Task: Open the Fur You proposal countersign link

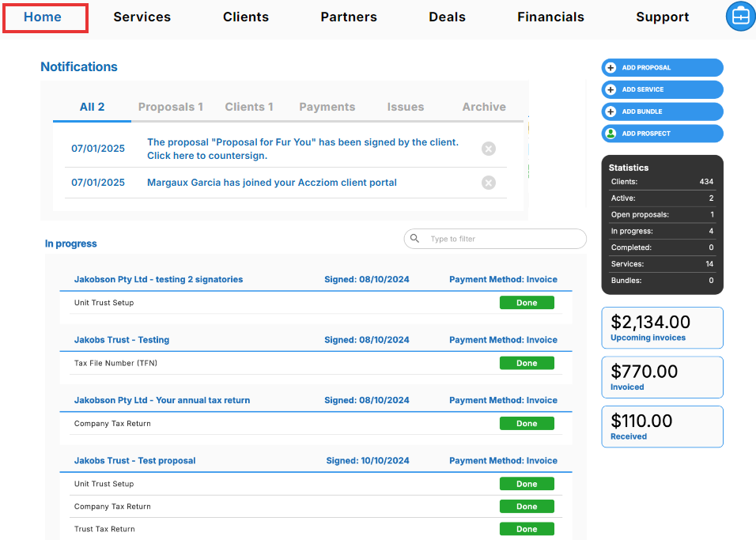Action: coord(303,149)
